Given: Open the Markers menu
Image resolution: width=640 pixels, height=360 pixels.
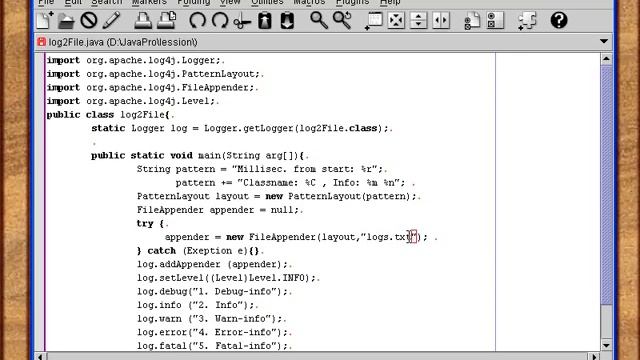Looking at the screenshot, I should pos(149,2).
